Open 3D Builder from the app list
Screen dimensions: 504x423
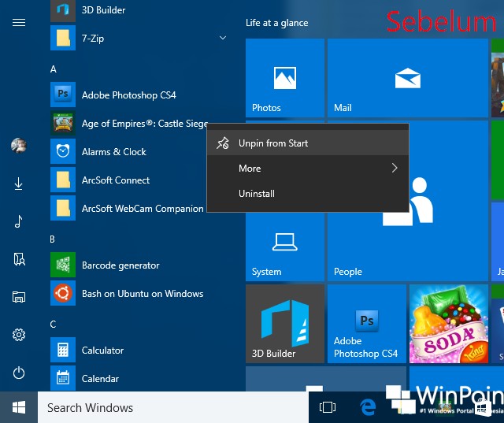pos(139,10)
